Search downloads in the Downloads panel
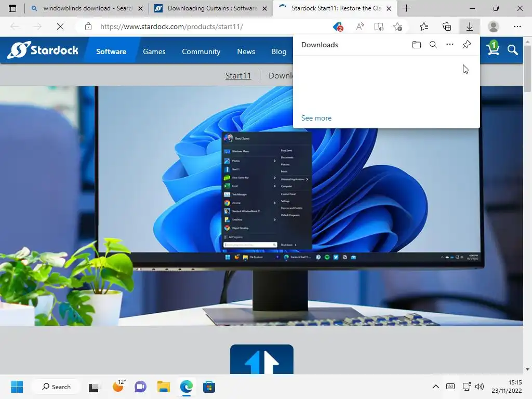Screen dimensions: 532x399 tap(433, 45)
